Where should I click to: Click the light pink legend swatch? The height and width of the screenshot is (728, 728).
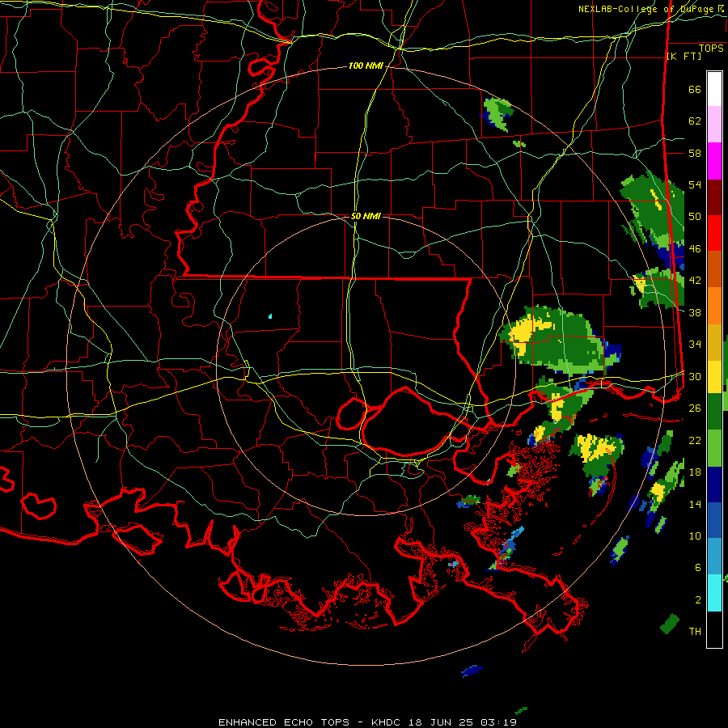tap(714, 125)
